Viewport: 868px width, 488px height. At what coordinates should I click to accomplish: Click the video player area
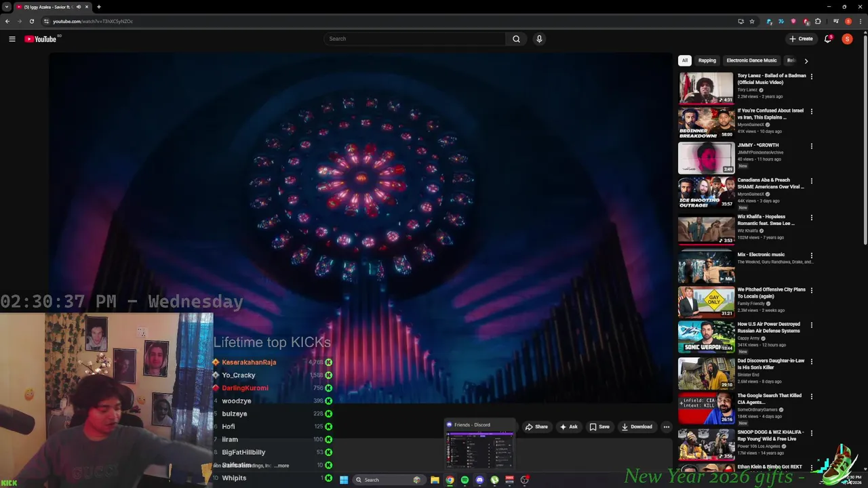(361, 228)
